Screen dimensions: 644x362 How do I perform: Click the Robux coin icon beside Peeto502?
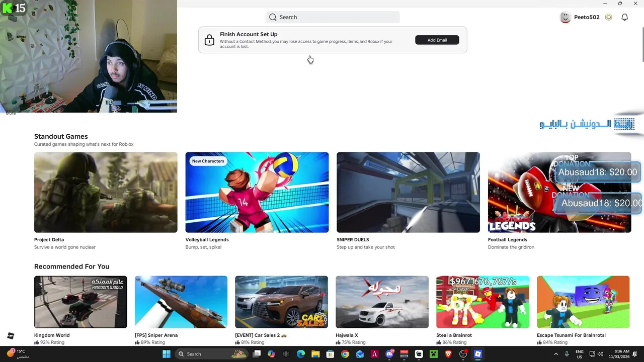click(x=608, y=17)
